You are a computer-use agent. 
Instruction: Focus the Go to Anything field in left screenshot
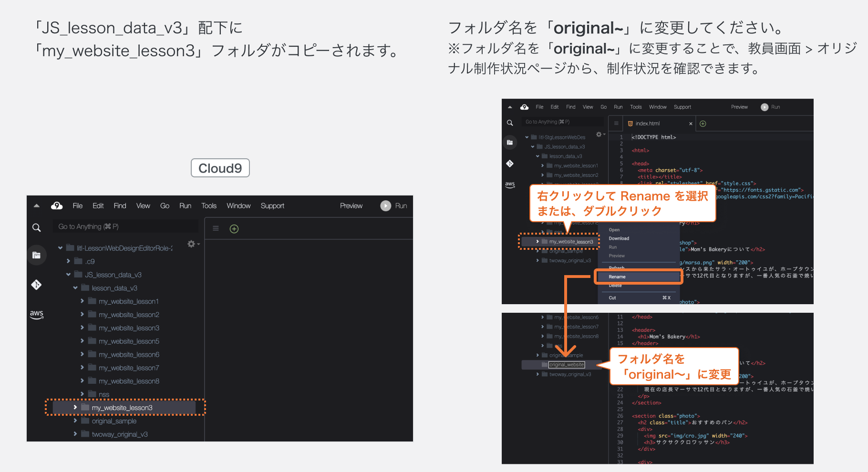(125, 226)
